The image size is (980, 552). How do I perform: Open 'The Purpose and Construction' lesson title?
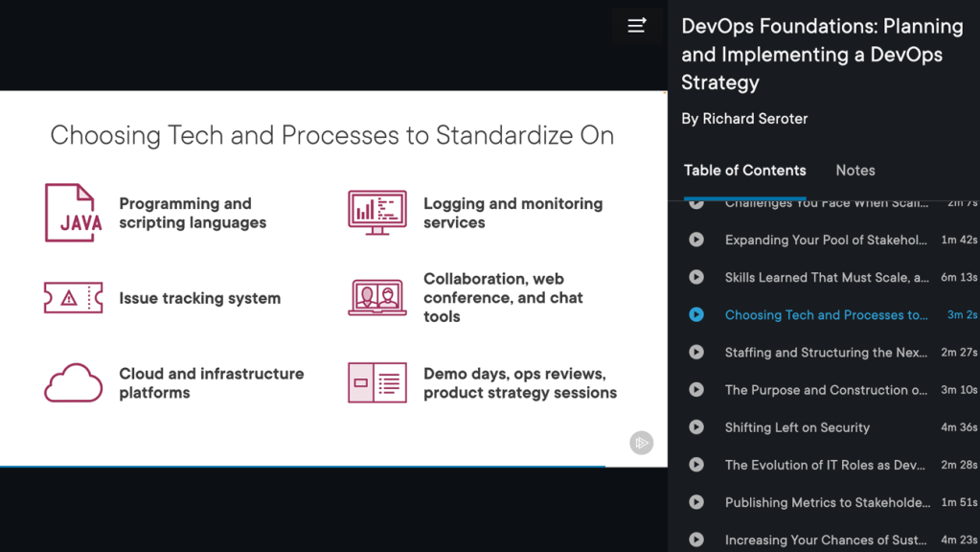pyautogui.click(x=825, y=390)
